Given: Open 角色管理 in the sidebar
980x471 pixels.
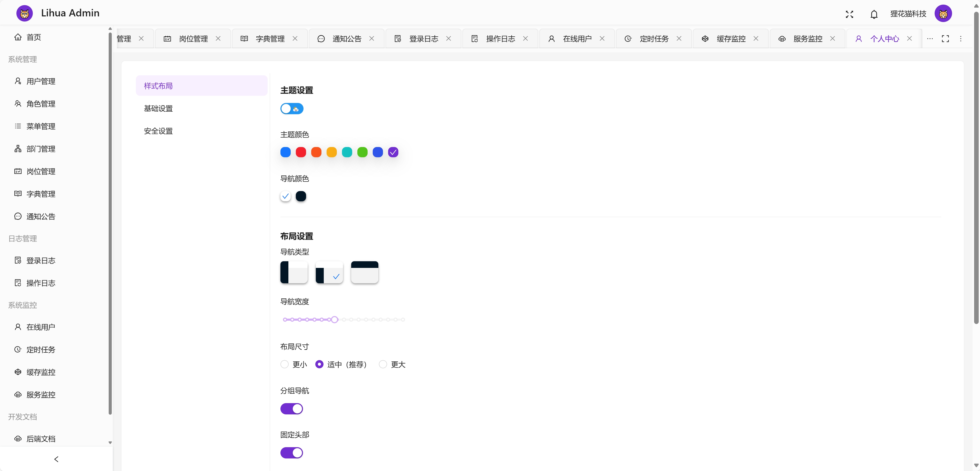Looking at the screenshot, I should (x=54, y=103).
